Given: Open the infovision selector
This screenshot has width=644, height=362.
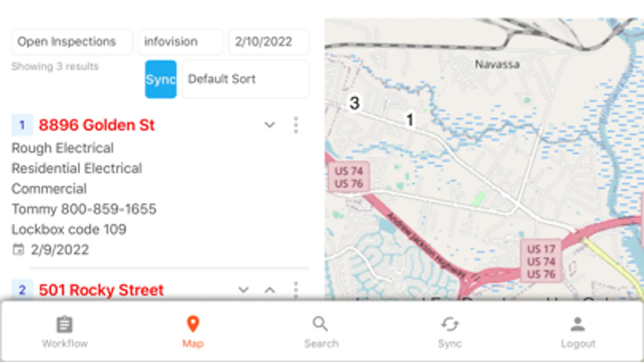Looking at the screenshot, I should (180, 41).
